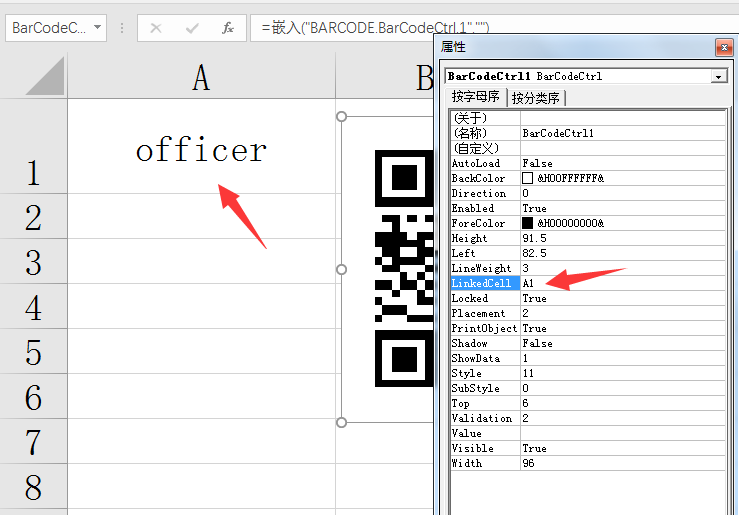Select the LineWeight property row

(588, 268)
